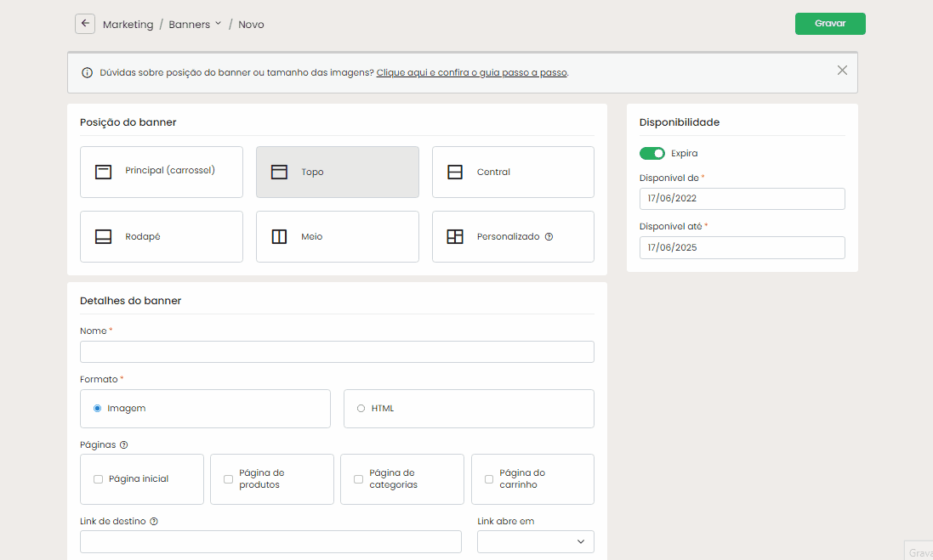The image size is (933, 560).
Task: Select the Principal (carrossel) banner position
Action: click(162, 172)
